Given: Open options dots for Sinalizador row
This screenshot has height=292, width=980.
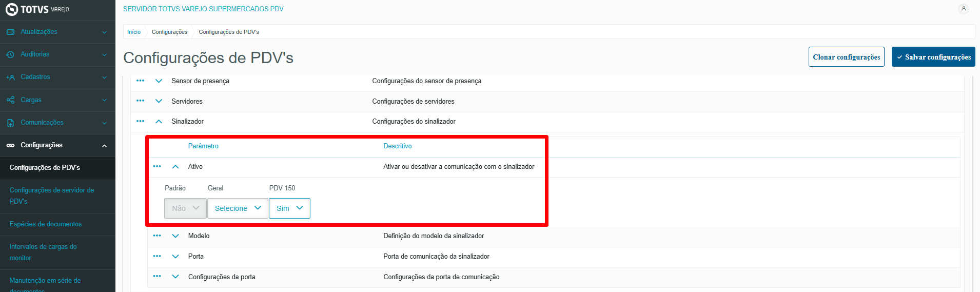Looking at the screenshot, I should click(140, 121).
